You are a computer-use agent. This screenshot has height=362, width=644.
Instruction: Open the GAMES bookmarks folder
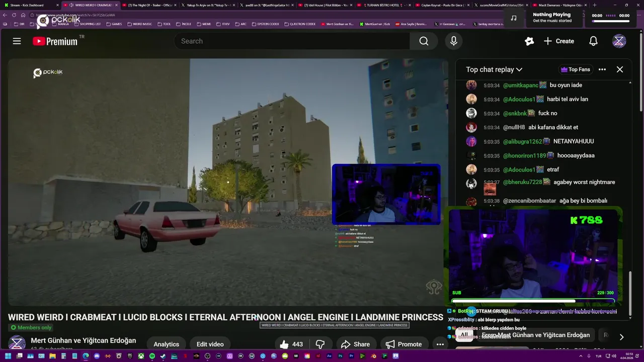click(x=114, y=24)
